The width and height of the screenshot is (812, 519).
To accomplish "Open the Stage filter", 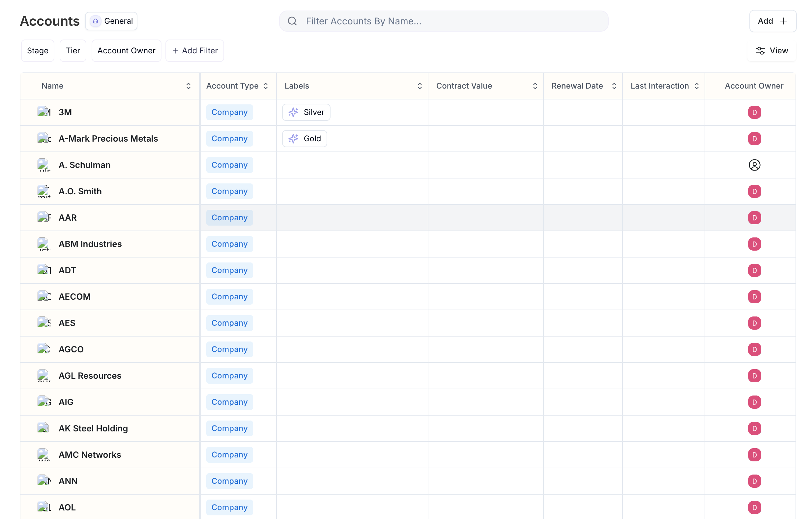I will [x=38, y=51].
